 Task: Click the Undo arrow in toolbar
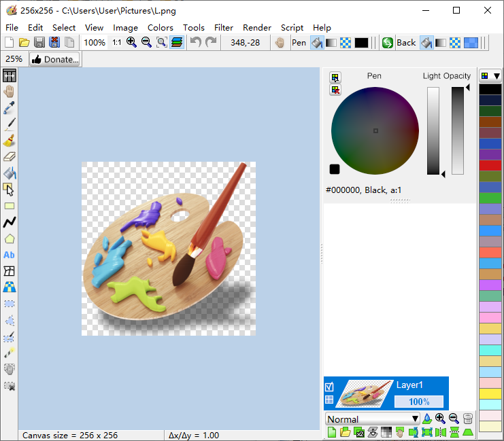tap(196, 43)
